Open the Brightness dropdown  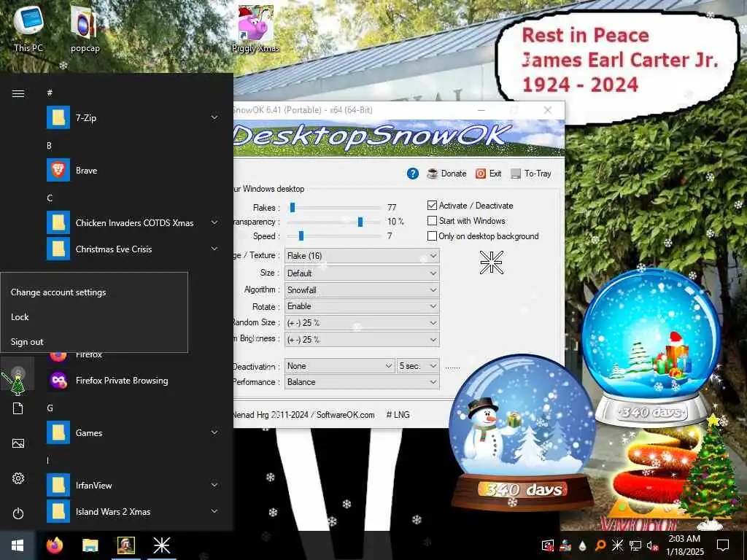(362, 339)
